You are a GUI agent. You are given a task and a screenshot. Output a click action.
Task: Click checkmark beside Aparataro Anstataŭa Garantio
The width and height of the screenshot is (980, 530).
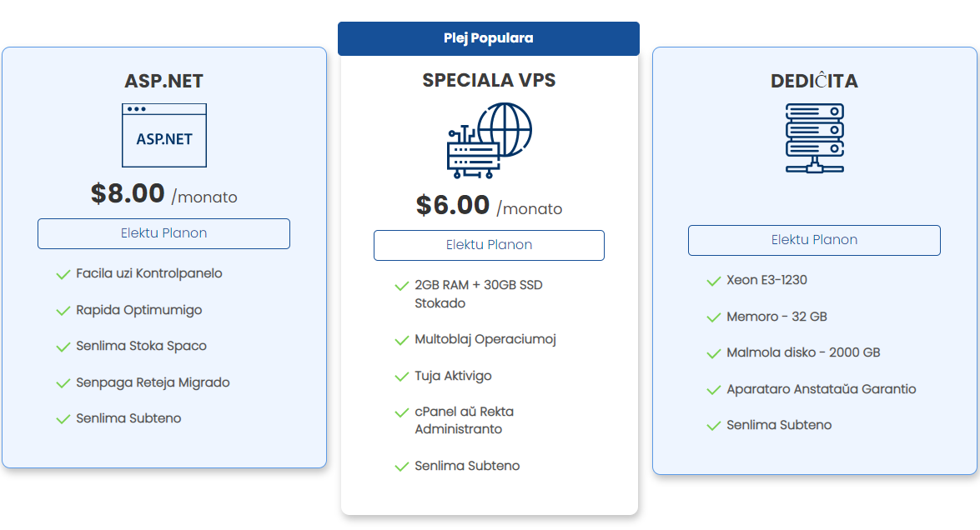714,389
